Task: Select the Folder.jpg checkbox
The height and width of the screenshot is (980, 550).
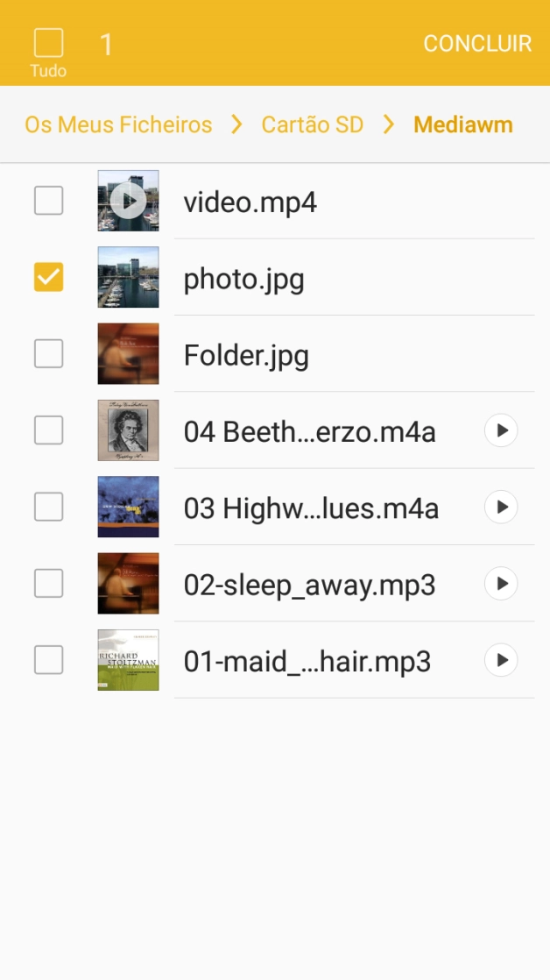Action: coord(48,354)
